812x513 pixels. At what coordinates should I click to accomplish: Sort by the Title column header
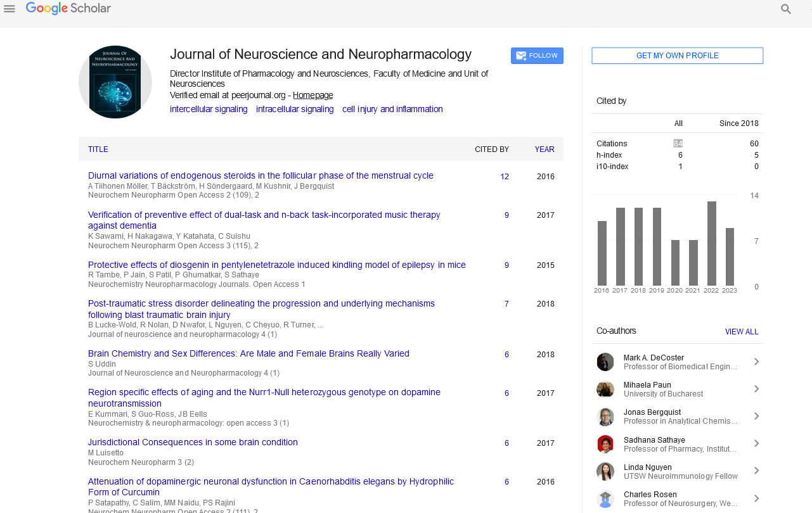tap(98, 149)
